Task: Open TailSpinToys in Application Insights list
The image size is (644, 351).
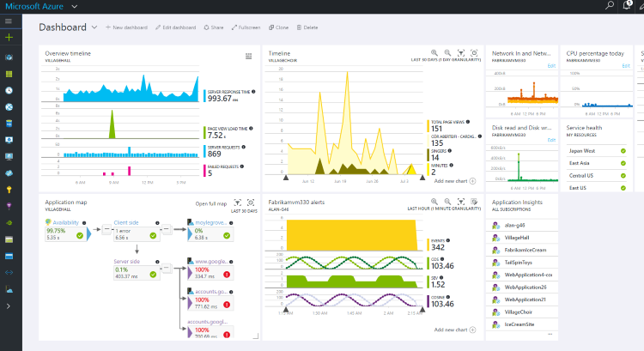Action: coord(524,263)
